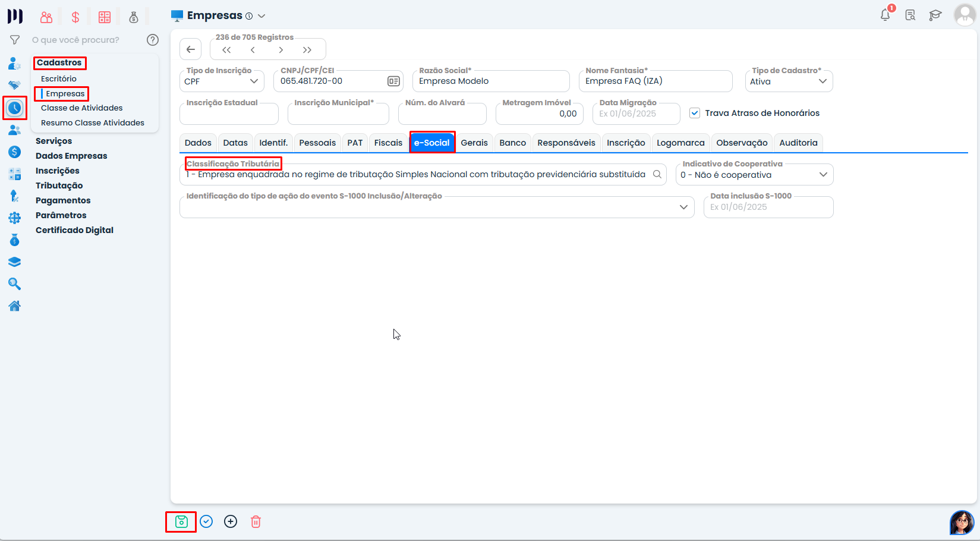Go to last record with double-arrow button
This screenshot has width=980, height=541.
point(307,50)
